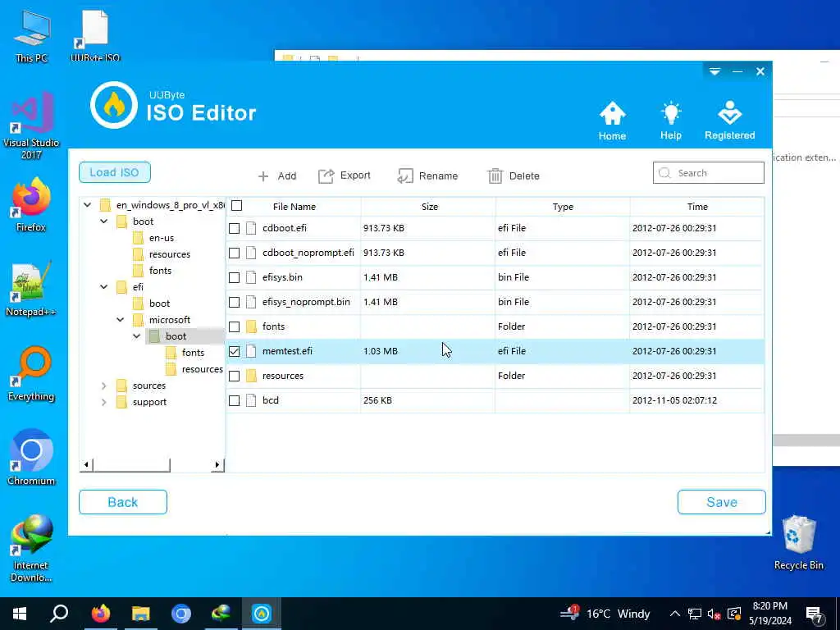
Task: Collapse the efi folder in the tree
Action: pos(104,287)
